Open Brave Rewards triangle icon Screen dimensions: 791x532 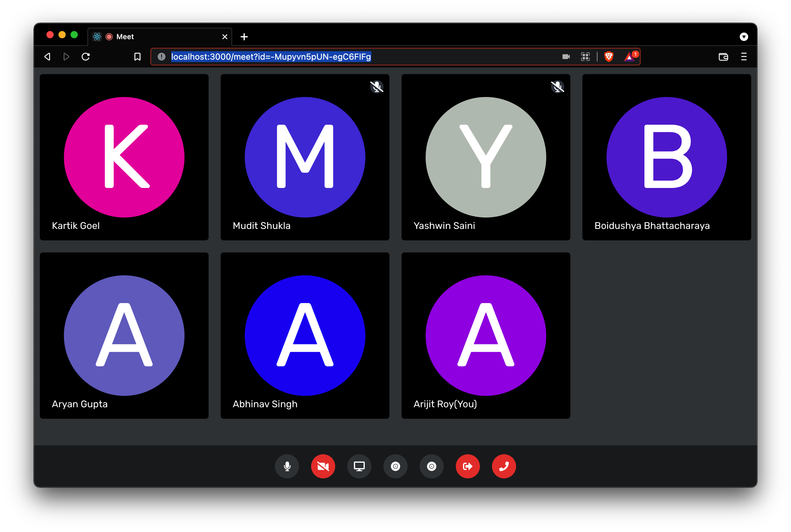click(x=630, y=57)
